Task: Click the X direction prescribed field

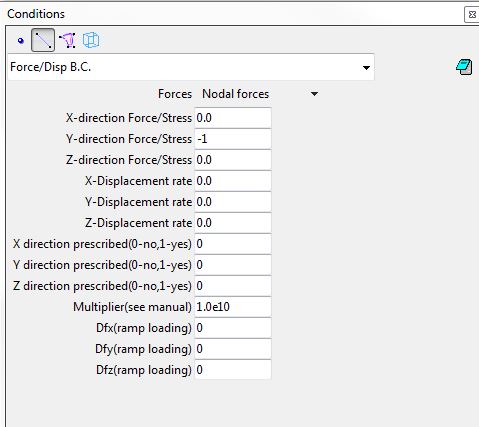Action: 233,244
